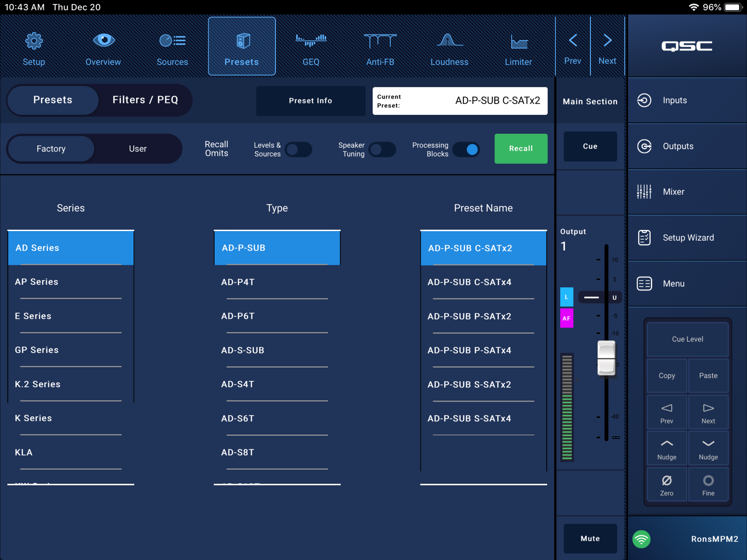Click the Output 1 fader knob
This screenshot has height=560, width=747.
[606, 358]
